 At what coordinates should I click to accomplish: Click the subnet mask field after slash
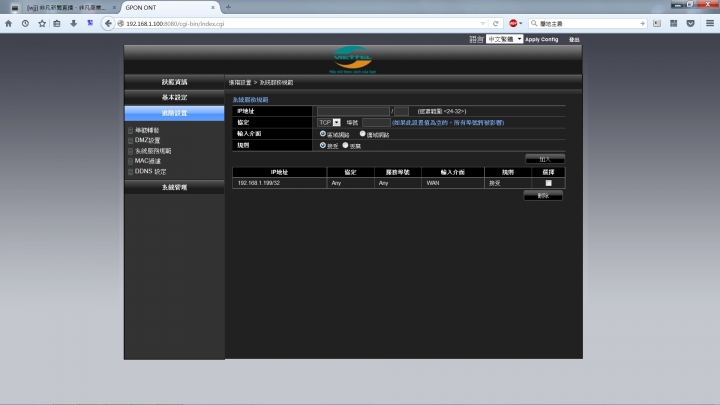[401, 111]
